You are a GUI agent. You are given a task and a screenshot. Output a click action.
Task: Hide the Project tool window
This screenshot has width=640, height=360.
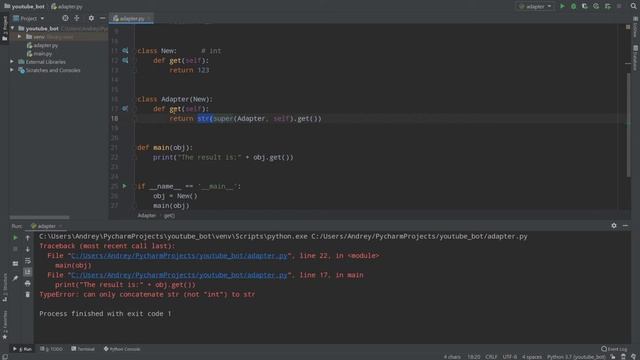[x=102, y=18]
